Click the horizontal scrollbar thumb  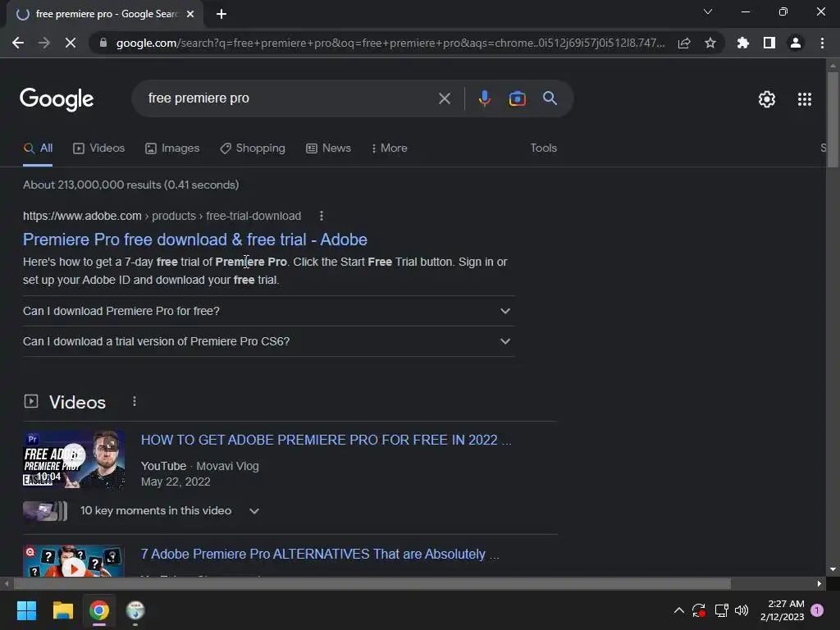pyautogui.click(x=372, y=583)
